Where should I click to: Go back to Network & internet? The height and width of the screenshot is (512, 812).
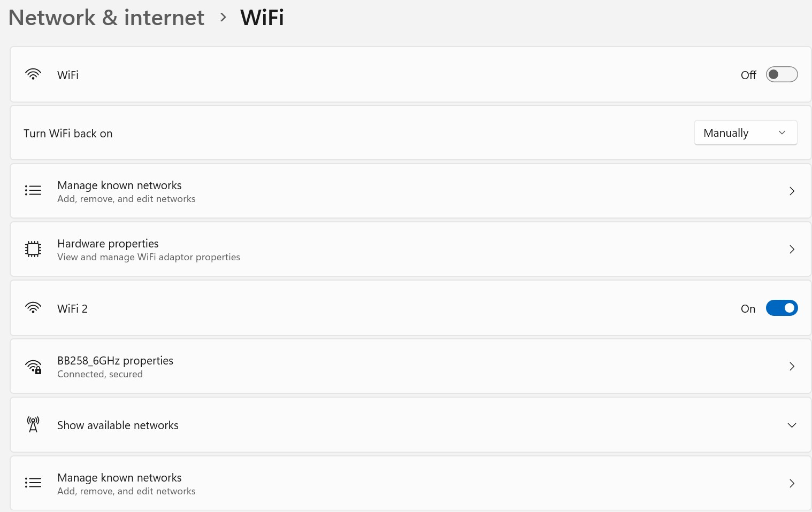coord(106,17)
